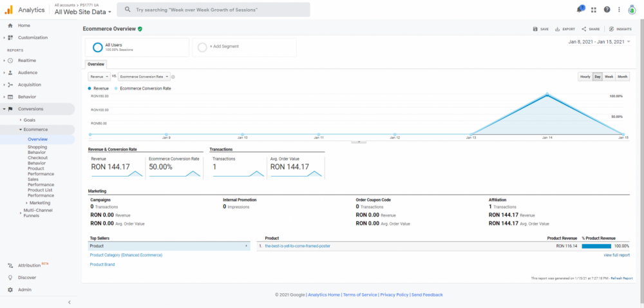Open Sales Performance report
This screenshot has height=308, width=644.
[41, 182]
